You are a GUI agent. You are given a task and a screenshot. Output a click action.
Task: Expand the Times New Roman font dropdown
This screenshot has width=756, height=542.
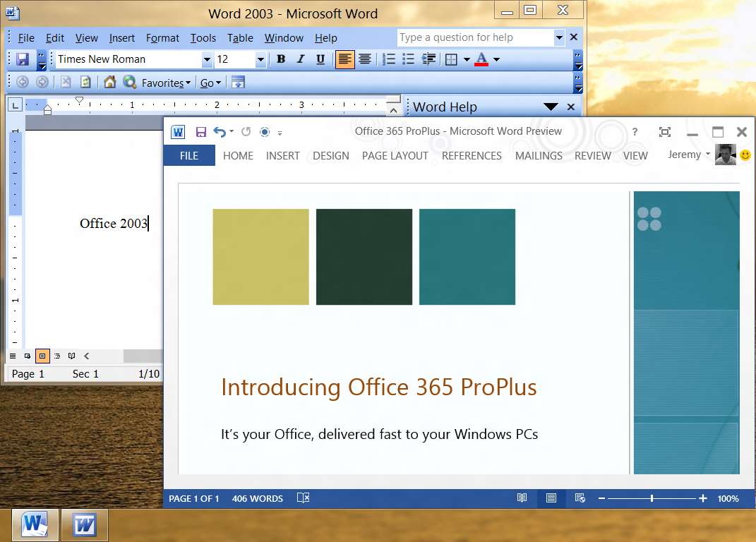click(x=207, y=60)
